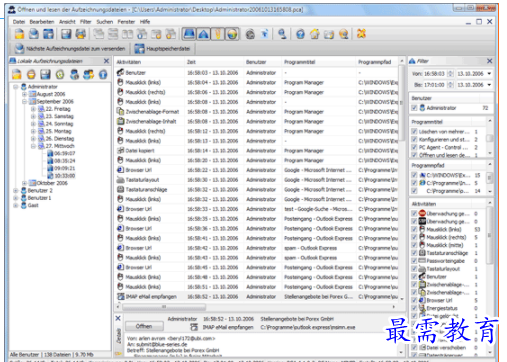This screenshot has height=362, width=507.
Task: Click the open folder icon in main toolbar
Action: point(19,34)
